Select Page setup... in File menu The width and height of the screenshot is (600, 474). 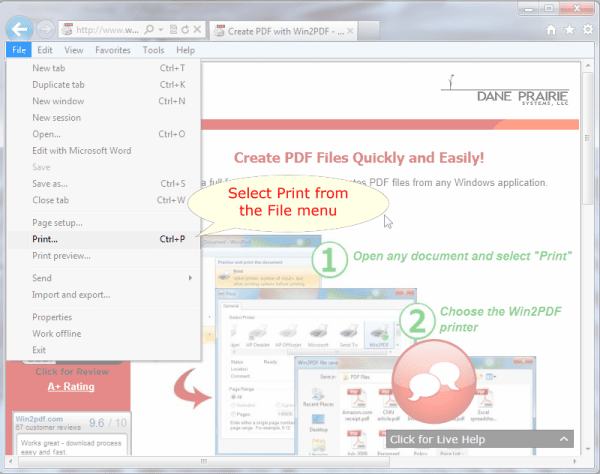[57, 223]
